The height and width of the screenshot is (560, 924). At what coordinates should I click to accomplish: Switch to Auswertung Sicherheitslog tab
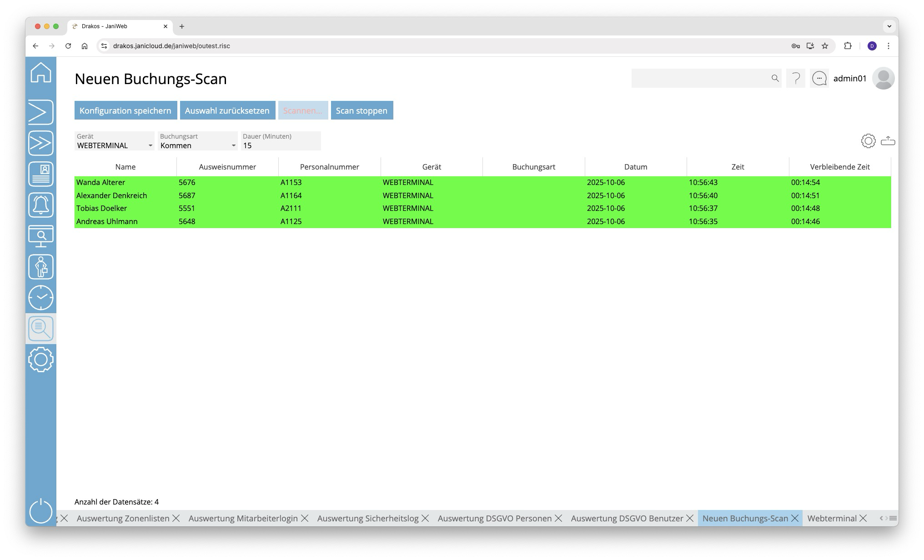coord(367,518)
